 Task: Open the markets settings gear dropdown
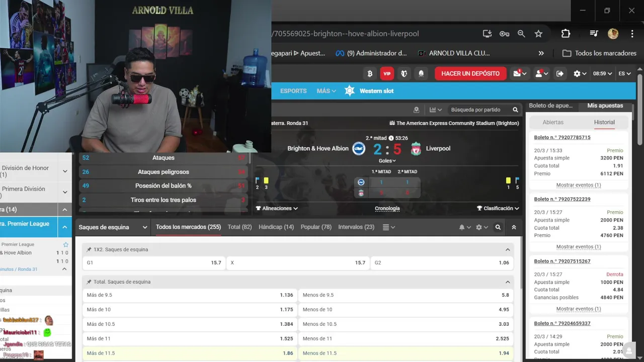(482, 227)
